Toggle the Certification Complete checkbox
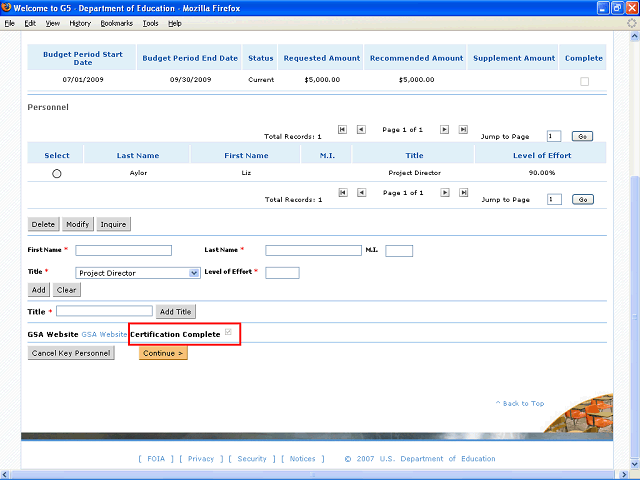 230,333
